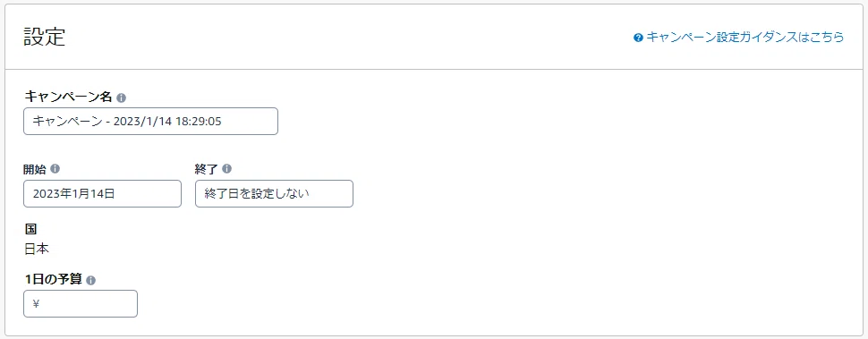This screenshot has height=339, width=868.
Task: Click the ¥ symbol in the budget field
Action: pos(36,303)
